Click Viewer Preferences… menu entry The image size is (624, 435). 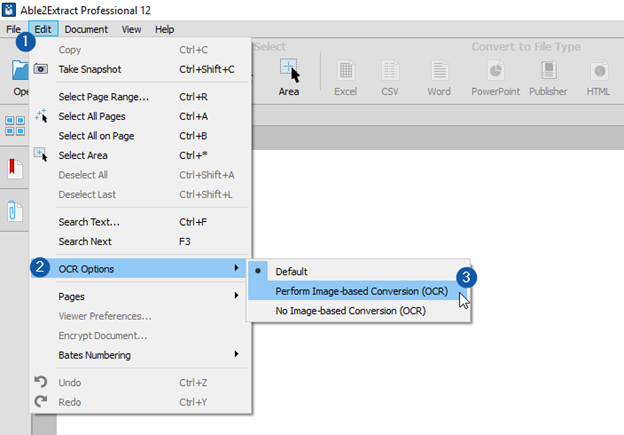point(140,316)
